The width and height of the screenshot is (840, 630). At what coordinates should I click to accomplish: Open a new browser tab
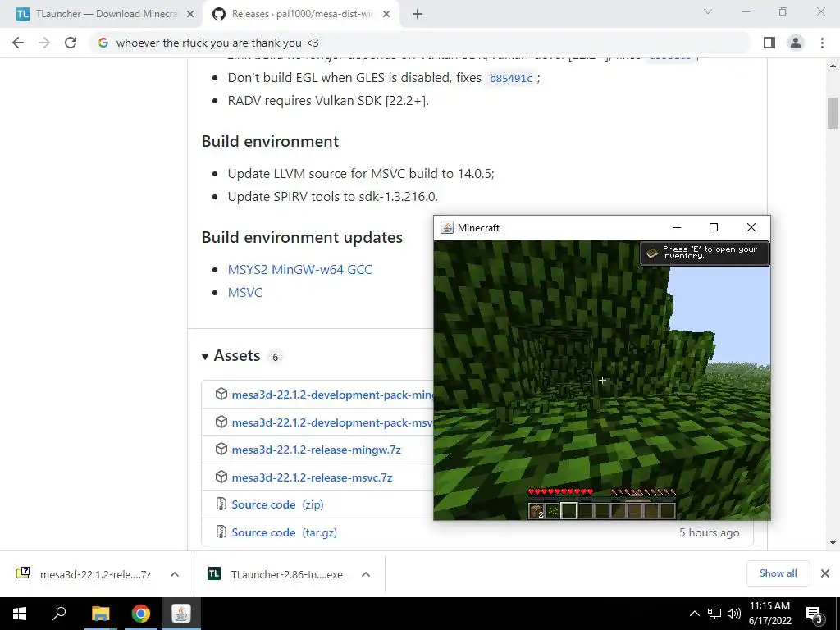[x=418, y=15]
